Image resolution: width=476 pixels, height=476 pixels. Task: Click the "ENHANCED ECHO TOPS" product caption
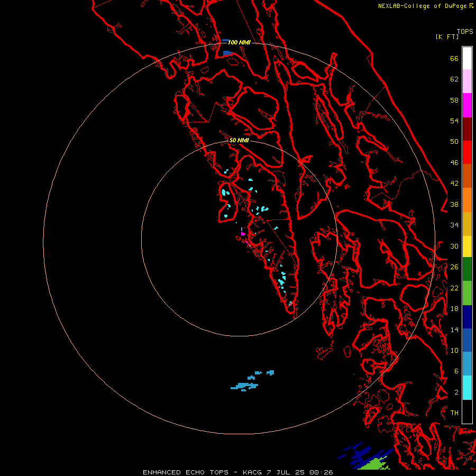click(186, 472)
